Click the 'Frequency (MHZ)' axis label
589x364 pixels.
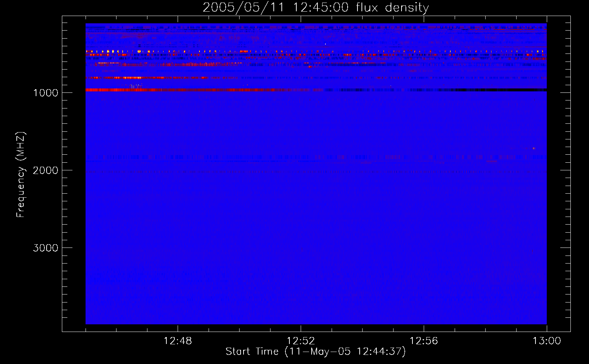point(21,175)
